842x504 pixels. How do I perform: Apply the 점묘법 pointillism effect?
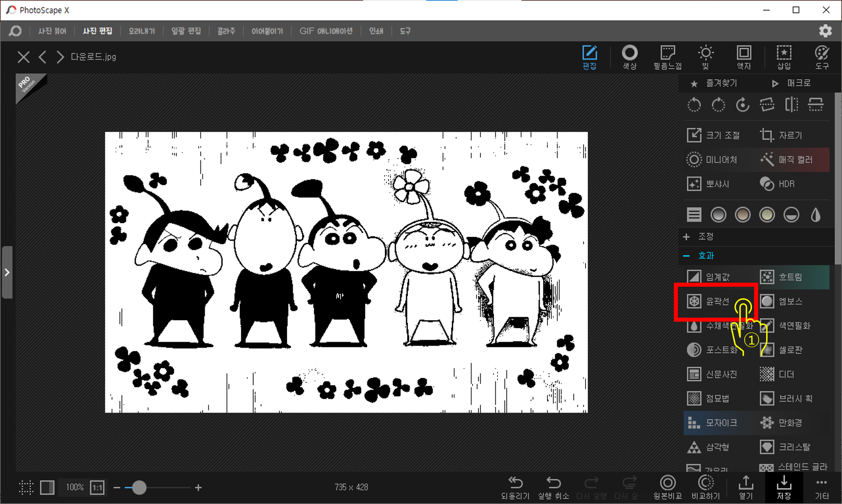[708, 398]
